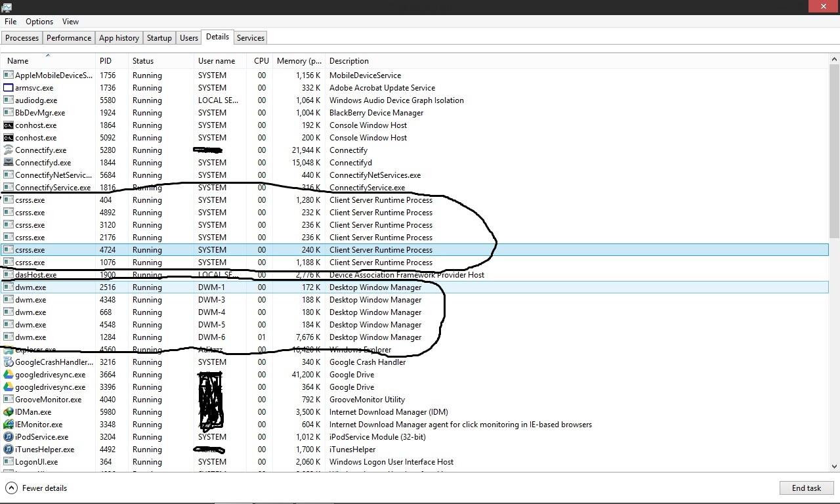Switch to the Services tab

(250, 38)
